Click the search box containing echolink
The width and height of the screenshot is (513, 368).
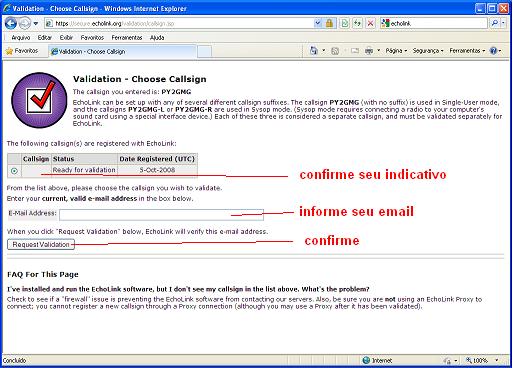pyautogui.click(x=434, y=23)
